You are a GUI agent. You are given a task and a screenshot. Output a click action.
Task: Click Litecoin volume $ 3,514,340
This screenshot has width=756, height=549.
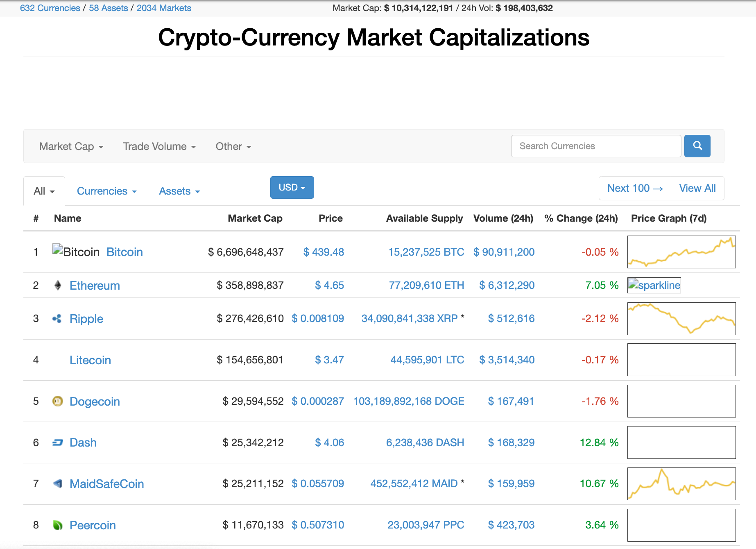tap(507, 360)
